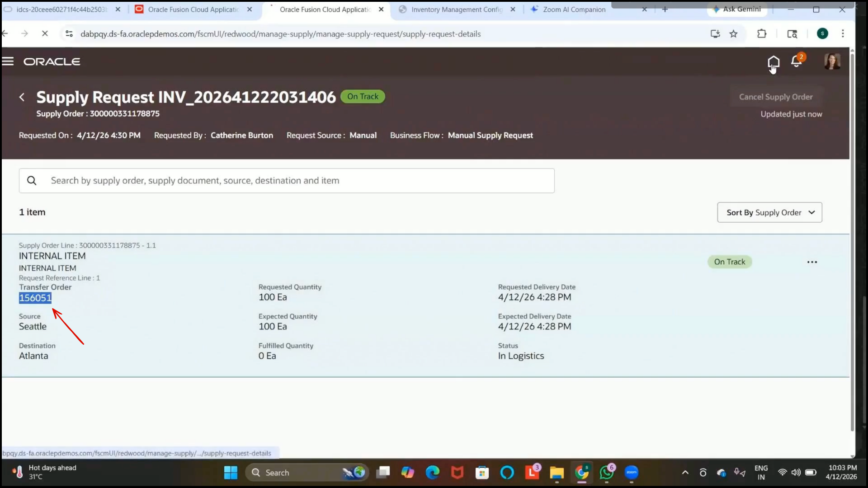
Task: Click the browser address bar URL
Action: click(x=280, y=34)
